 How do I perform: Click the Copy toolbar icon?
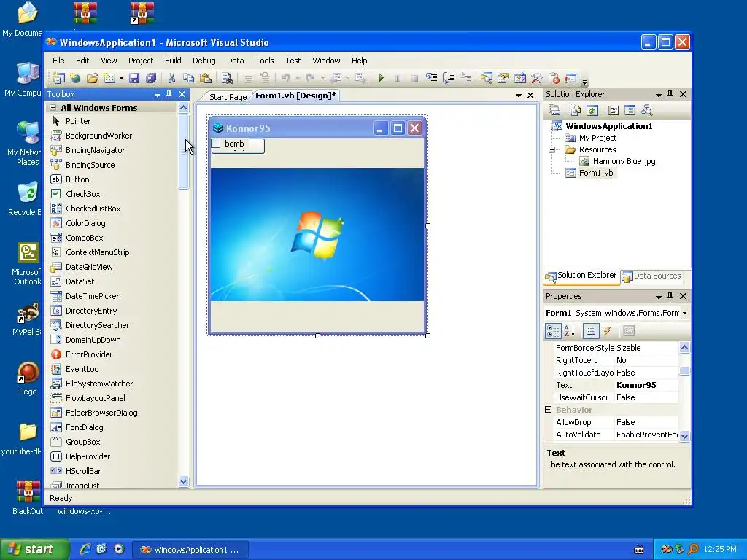(x=189, y=77)
